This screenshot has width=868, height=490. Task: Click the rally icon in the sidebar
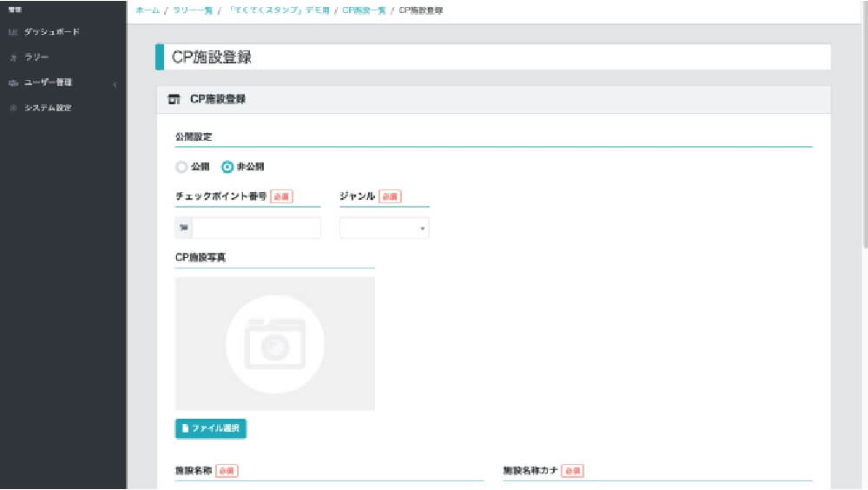13,57
